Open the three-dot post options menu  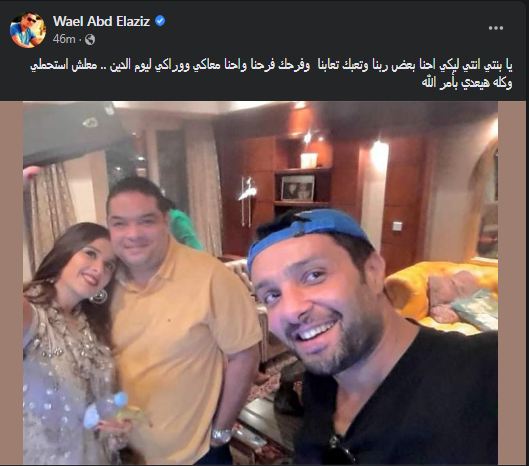click(x=496, y=28)
